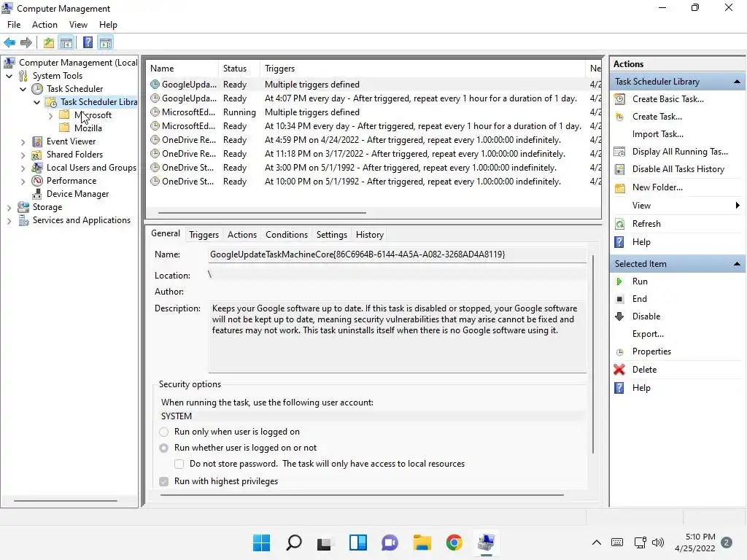Sort the task list by Triggers column
The image size is (747, 560).
(x=422, y=69)
